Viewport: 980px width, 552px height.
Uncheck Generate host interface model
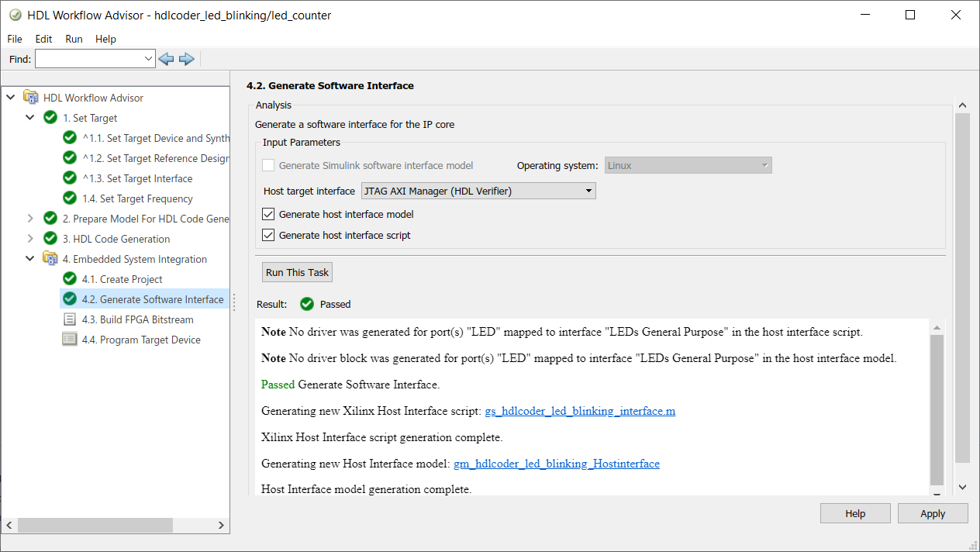tap(268, 215)
